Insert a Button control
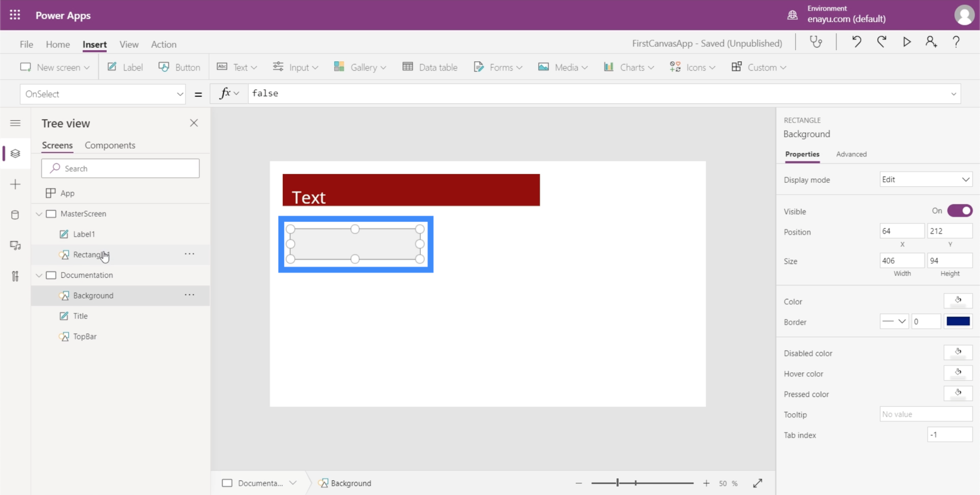 click(179, 67)
